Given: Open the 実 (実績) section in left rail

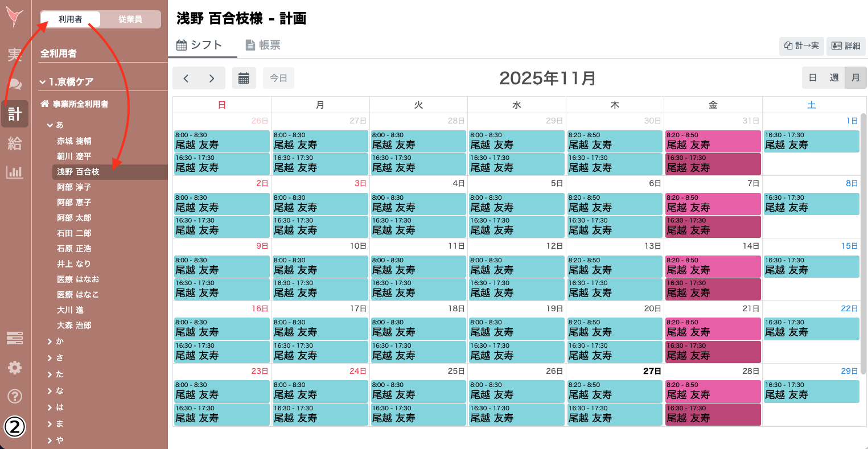Looking at the screenshot, I should 14,55.
